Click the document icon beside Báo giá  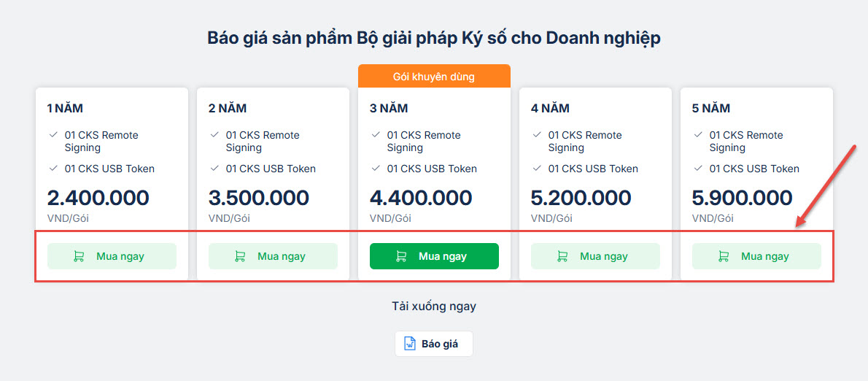pos(410,344)
